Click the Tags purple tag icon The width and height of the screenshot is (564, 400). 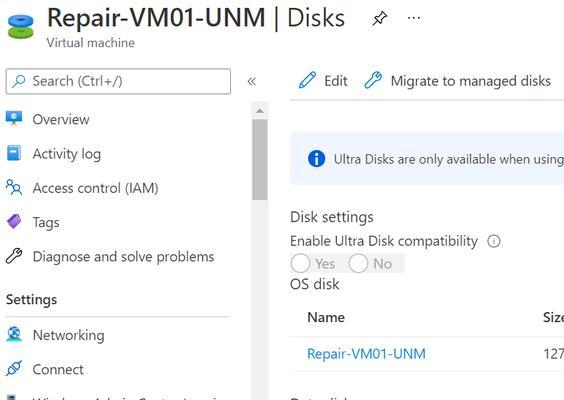tap(14, 222)
